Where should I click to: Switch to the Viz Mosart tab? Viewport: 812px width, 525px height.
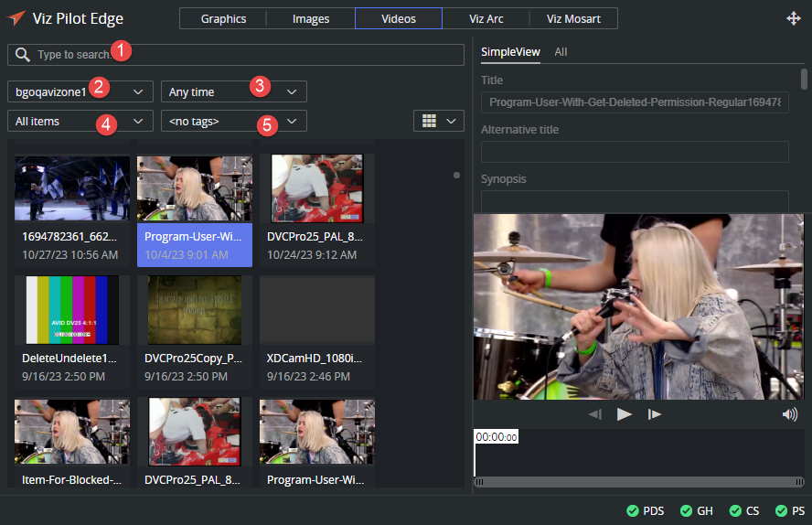(572, 18)
